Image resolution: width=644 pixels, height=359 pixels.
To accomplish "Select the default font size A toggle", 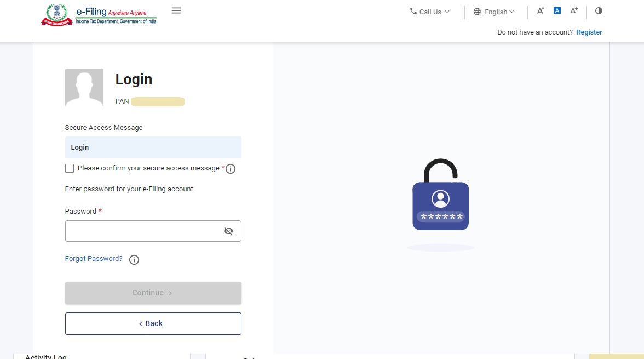I will pyautogui.click(x=557, y=10).
